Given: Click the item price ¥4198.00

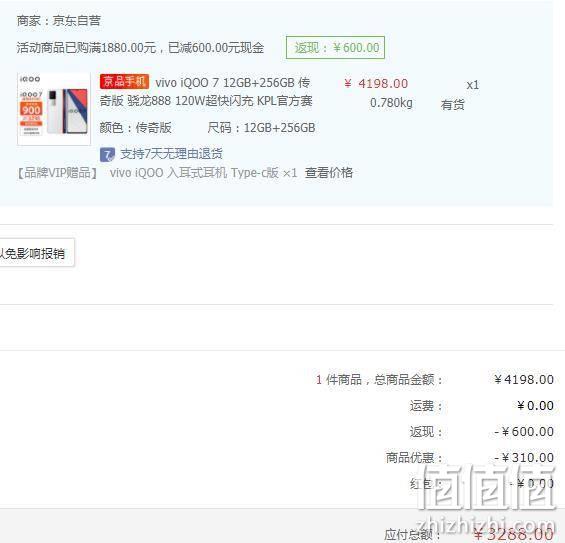Looking at the screenshot, I should coord(376,84).
